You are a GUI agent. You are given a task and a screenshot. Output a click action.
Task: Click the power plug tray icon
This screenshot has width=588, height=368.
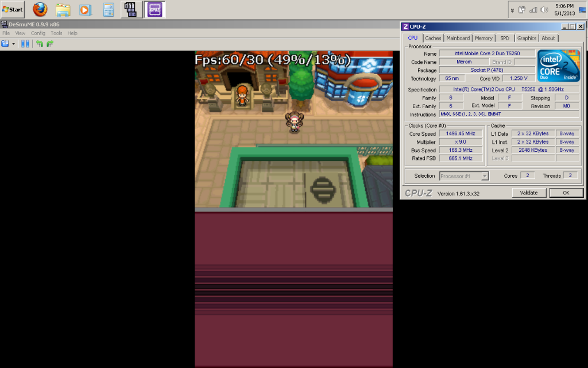[x=521, y=10]
